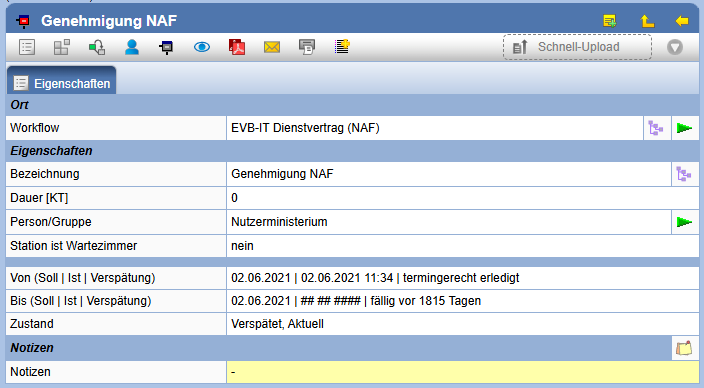This screenshot has width=704, height=388.
Task: Open tree icon beside Bezeichnung field
Action: point(684,174)
